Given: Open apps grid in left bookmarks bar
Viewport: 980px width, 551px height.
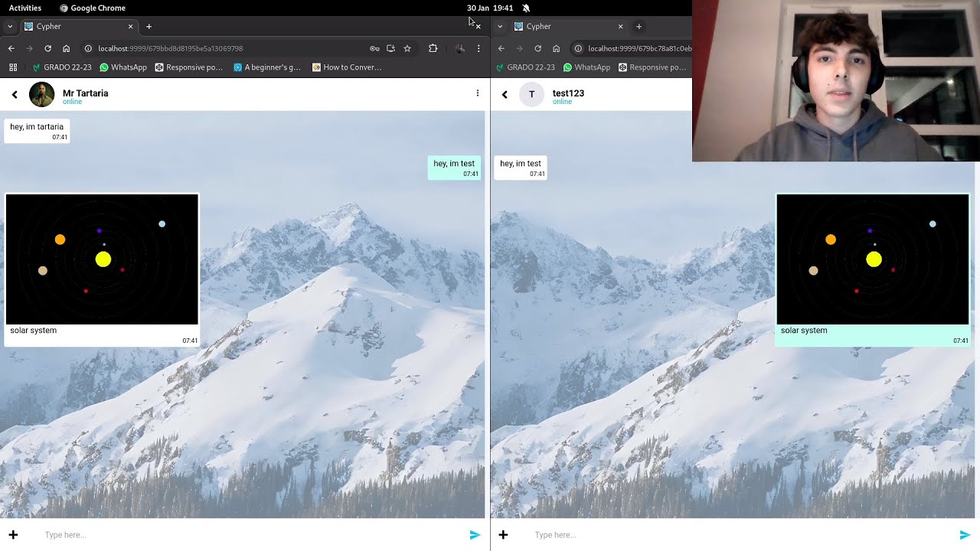Looking at the screenshot, I should tap(13, 67).
